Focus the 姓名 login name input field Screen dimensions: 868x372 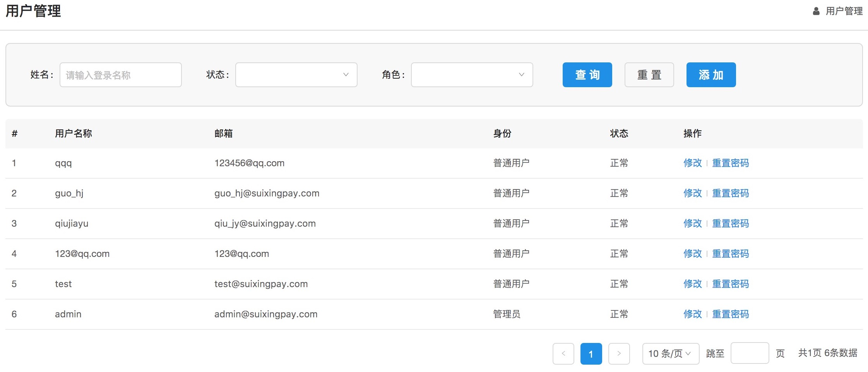tap(121, 75)
